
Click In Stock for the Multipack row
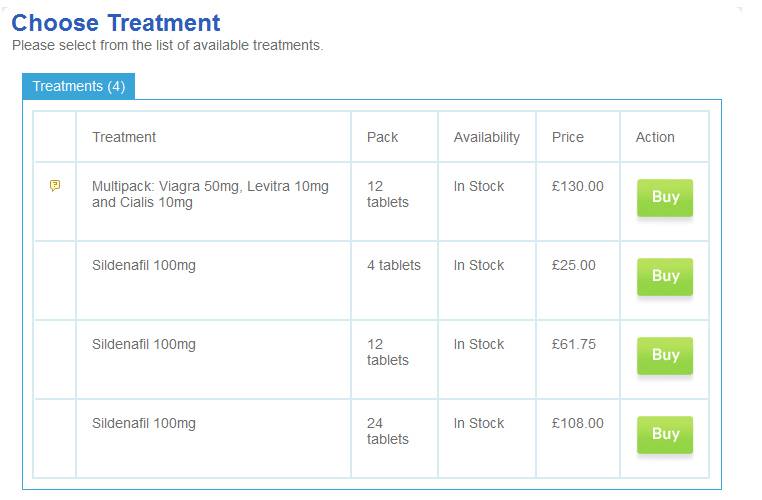478,186
